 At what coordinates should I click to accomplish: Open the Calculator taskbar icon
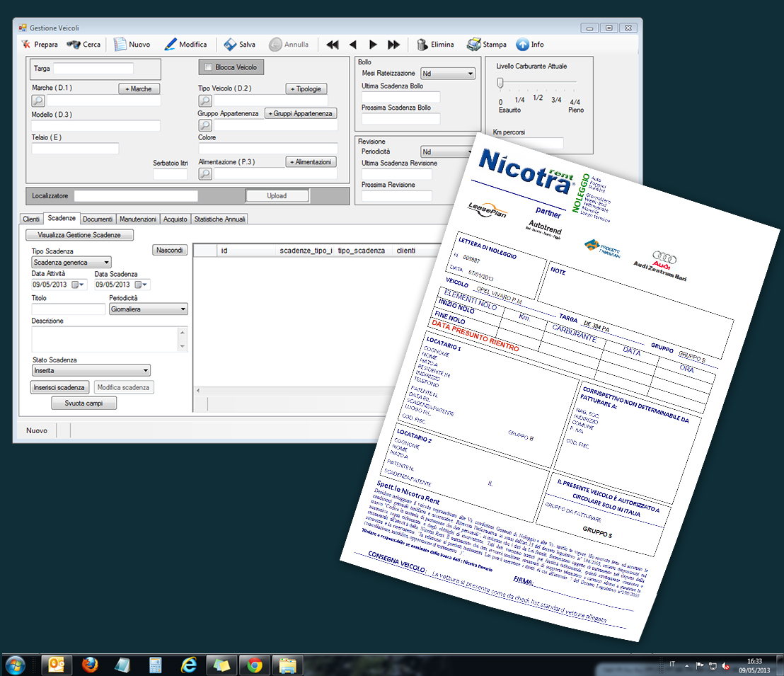(x=156, y=665)
